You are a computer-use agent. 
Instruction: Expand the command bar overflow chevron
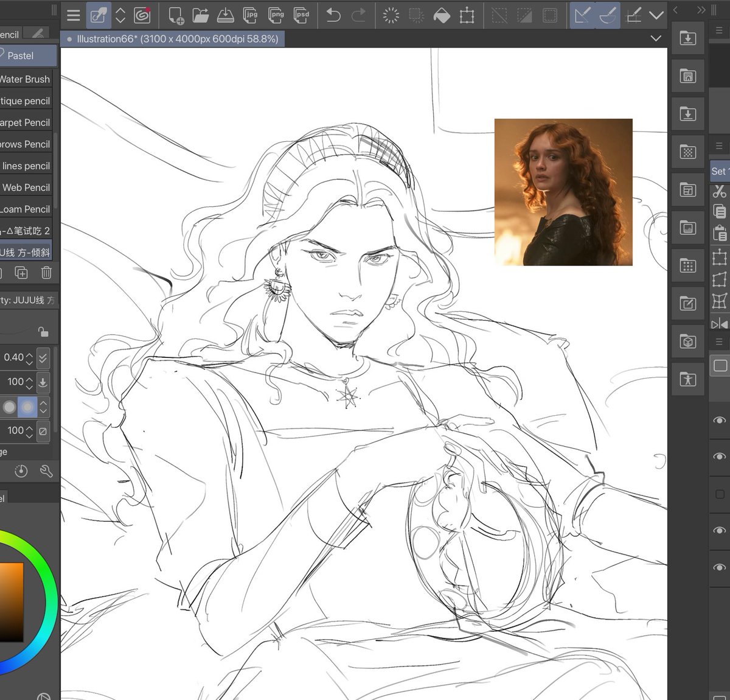point(656,16)
